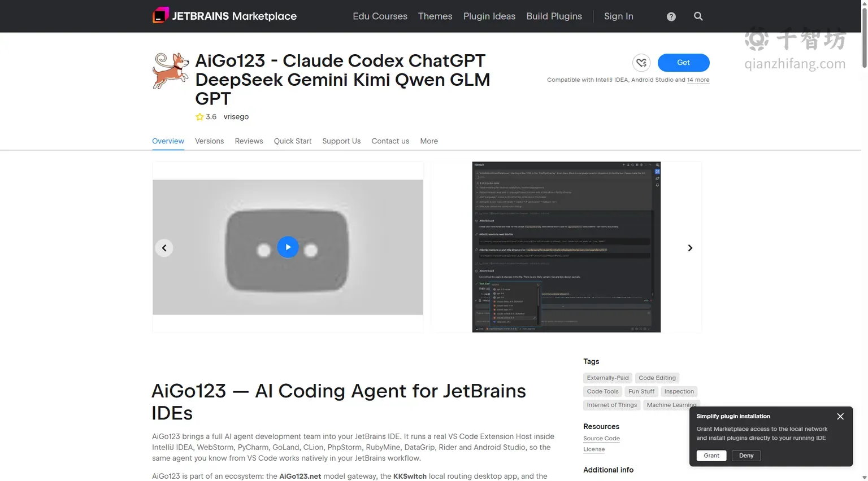Open the License resource link
Image resolution: width=868 pixels, height=481 pixels.
[x=594, y=449]
